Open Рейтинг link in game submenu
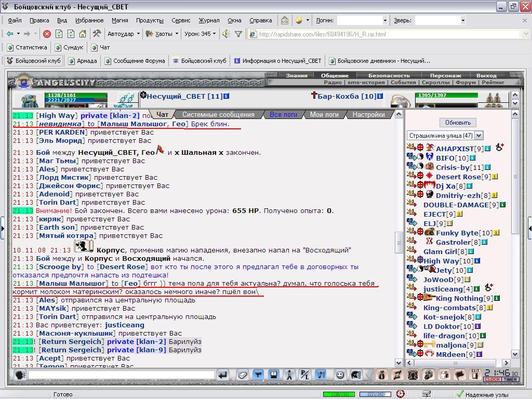The image size is (532, 399). [x=493, y=83]
